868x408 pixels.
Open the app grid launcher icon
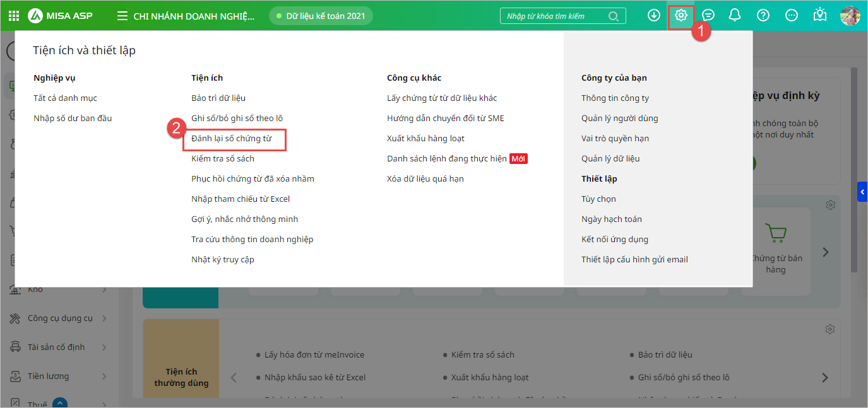(14, 16)
